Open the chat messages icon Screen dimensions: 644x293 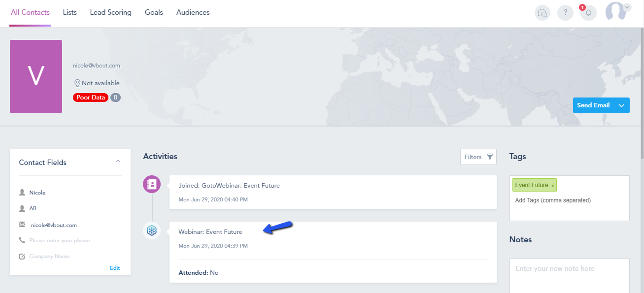(x=542, y=13)
